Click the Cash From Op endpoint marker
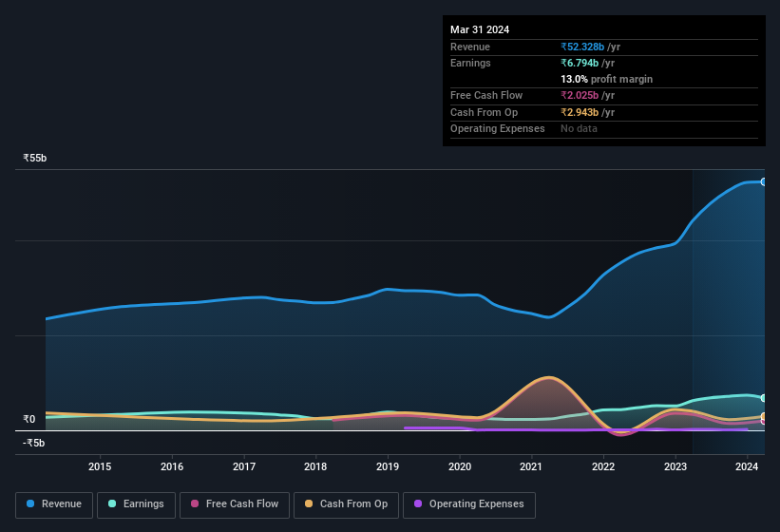This screenshot has width=780, height=532. 764,416
